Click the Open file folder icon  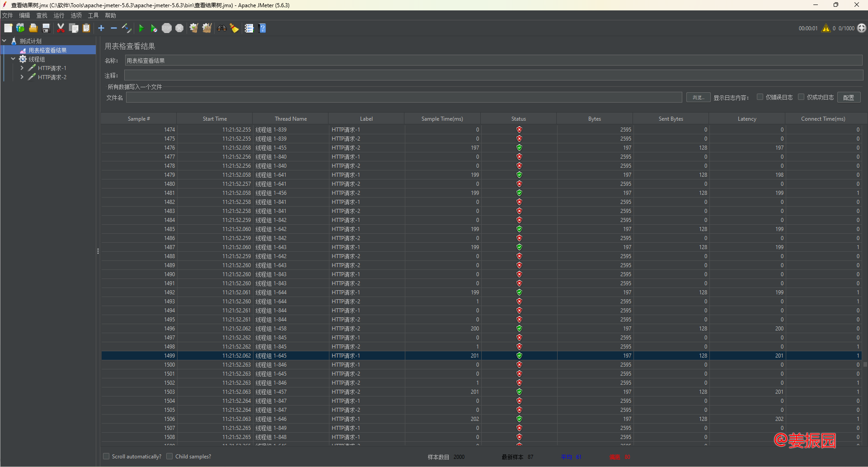click(33, 28)
